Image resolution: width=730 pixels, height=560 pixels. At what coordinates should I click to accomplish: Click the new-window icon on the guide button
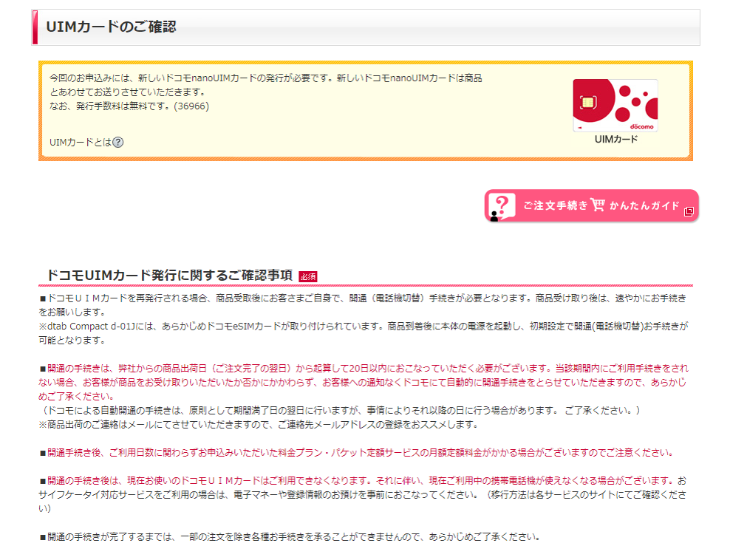click(689, 212)
